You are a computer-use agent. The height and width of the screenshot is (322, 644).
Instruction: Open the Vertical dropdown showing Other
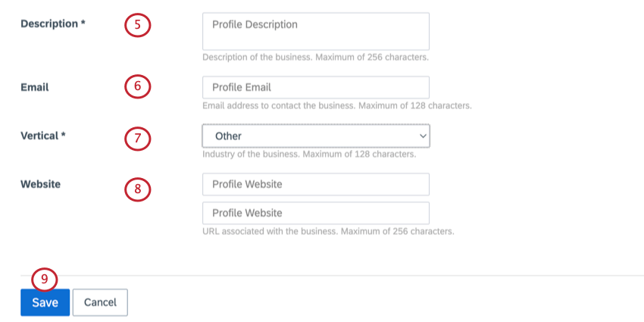316,136
